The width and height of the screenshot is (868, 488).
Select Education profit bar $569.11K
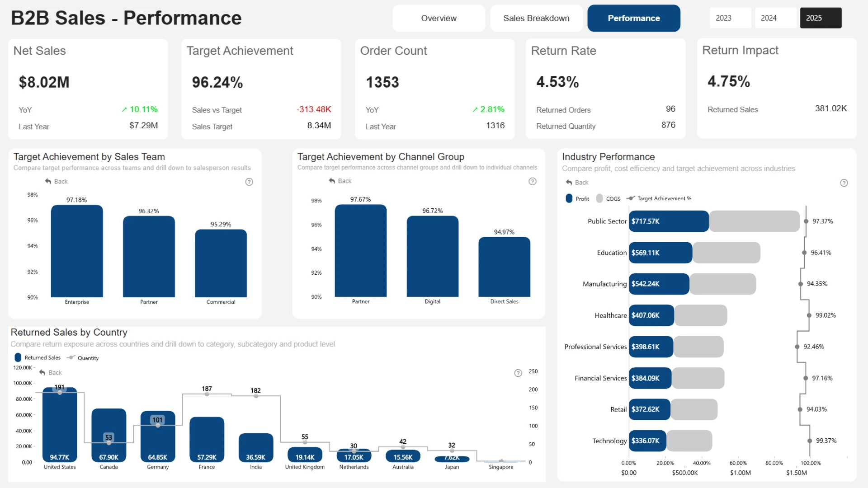coord(661,253)
